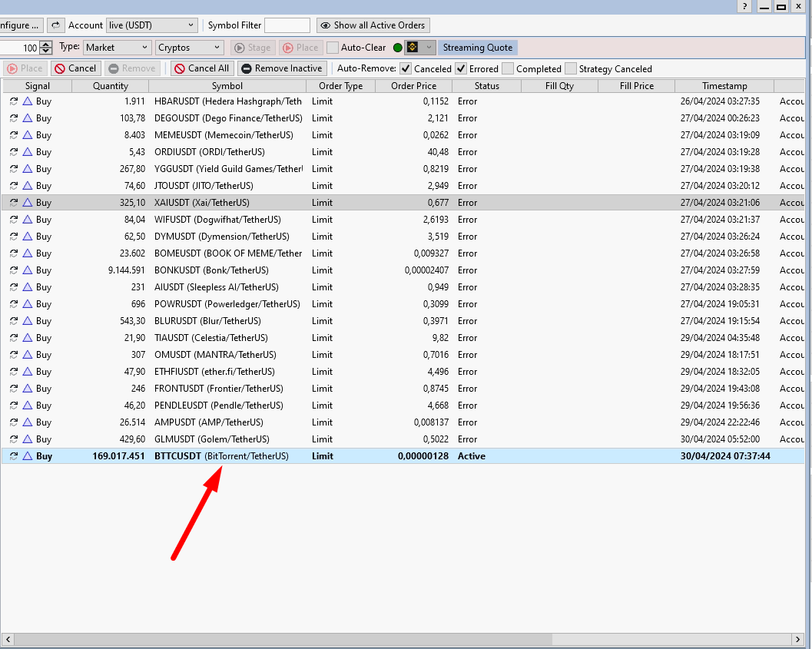Viewport: 812px width, 649px height.
Task: Check the Completed auto-remove checkbox
Action: 508,69
